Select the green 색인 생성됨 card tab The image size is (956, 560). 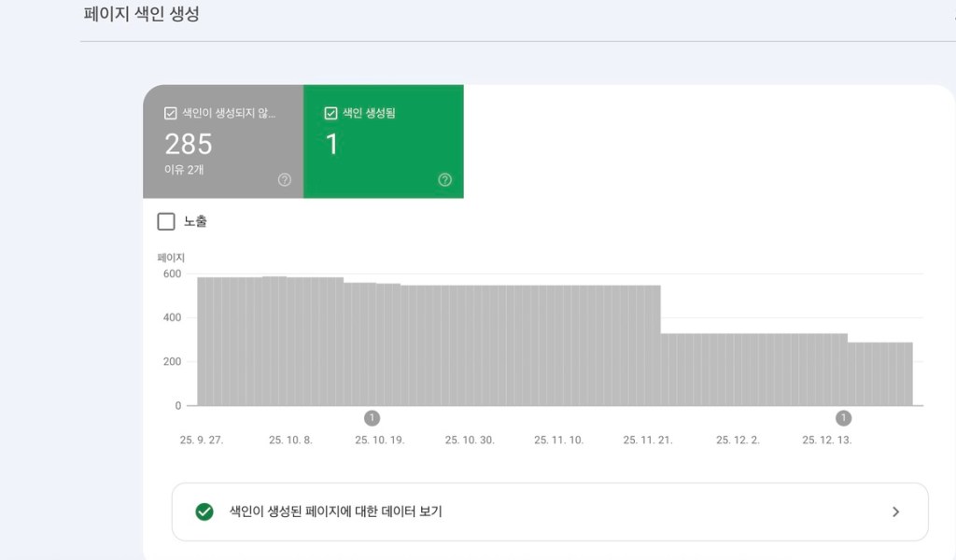pyautogui.click(x=383, y=140)
